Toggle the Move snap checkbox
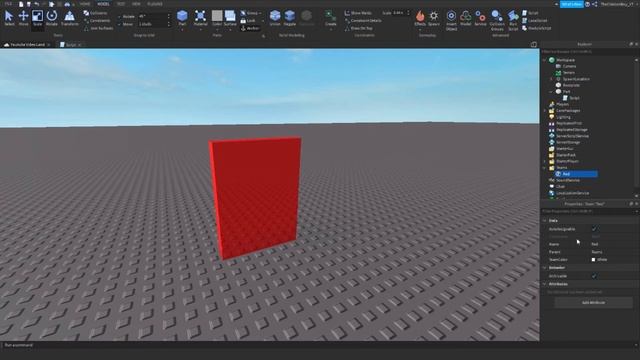 (x=119, y=24)
